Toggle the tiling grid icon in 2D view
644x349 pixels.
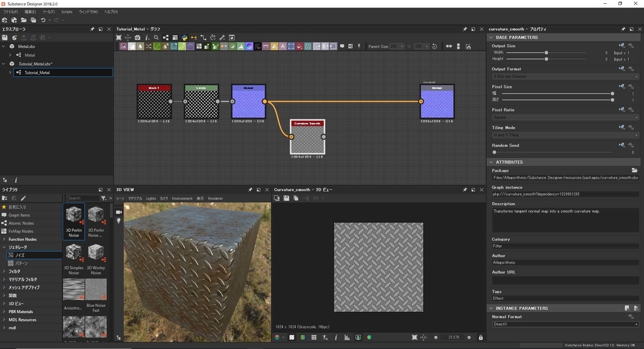(314, 338)
